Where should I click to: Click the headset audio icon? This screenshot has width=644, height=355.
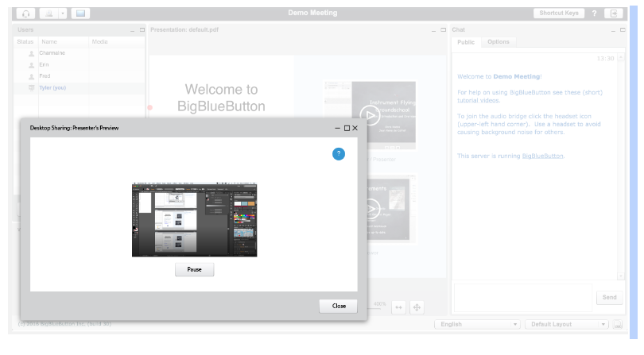(25, 14)
